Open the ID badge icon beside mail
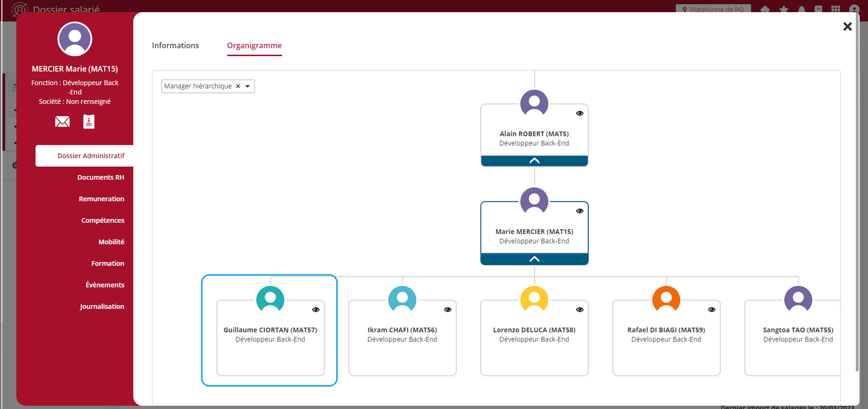The width and height of the screenshot is (868, 409). coord(89,122)
